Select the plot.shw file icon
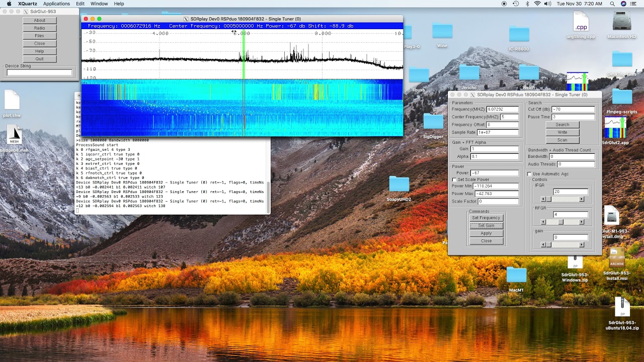Viewport: 644px width, 362px height. pos(12,100)
